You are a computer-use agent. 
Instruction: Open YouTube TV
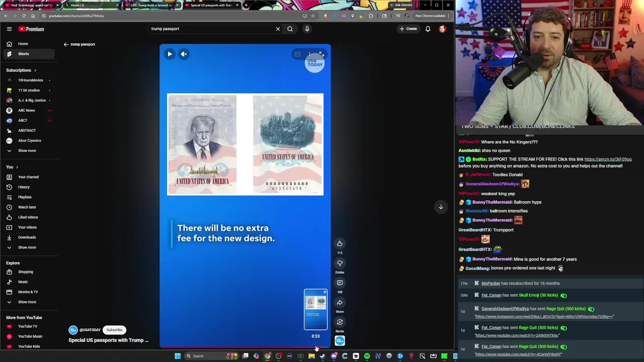[29, 326]
